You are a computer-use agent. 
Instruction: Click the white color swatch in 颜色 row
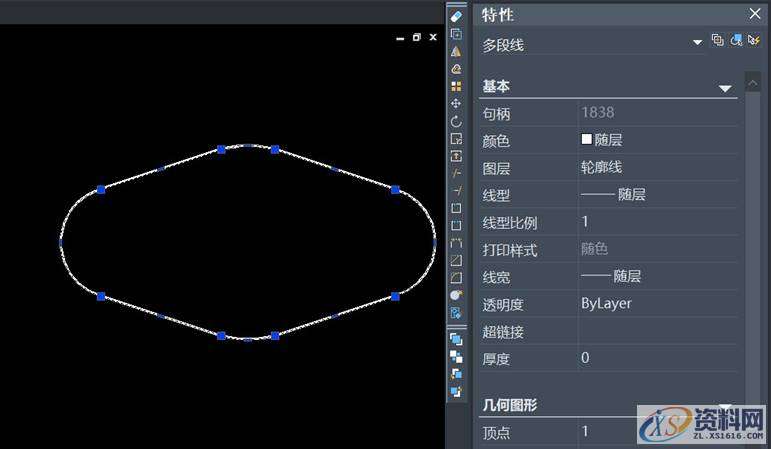click(586, 139)
